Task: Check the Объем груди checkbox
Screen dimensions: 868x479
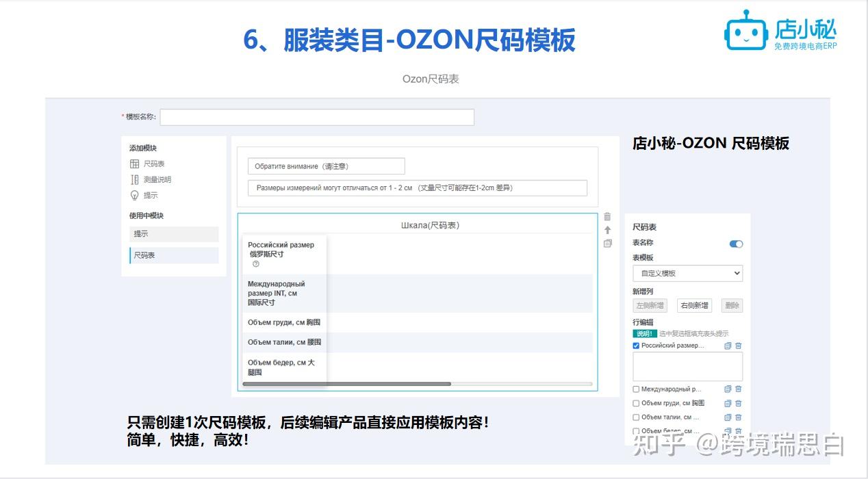Action: coord(636,403)
